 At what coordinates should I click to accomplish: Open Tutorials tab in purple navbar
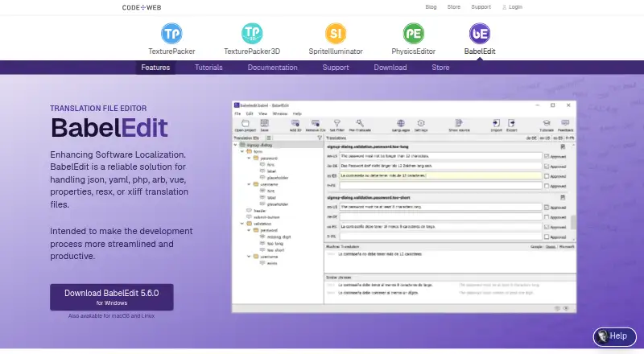(x=208, y=68)
